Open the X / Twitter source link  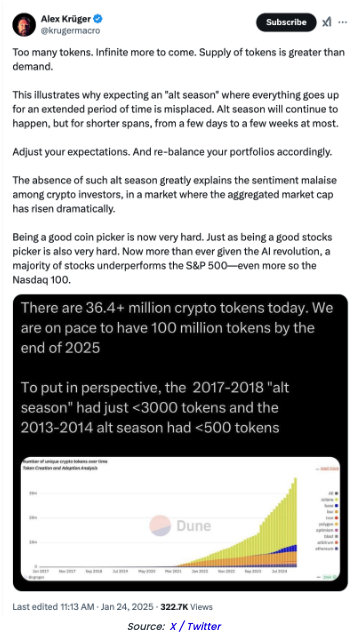click(195, 626)
